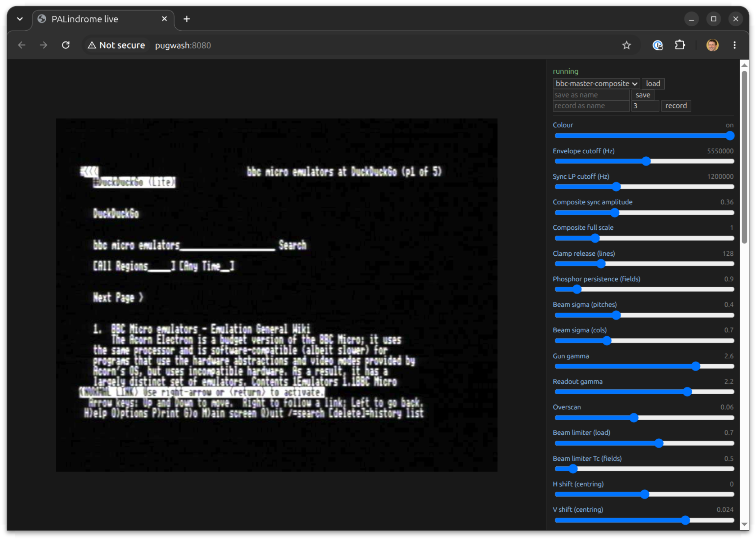The image size is (756, 539).
Task: Adjust the Overscan slider
Action: pyautogui.click(x=644, y=418)
